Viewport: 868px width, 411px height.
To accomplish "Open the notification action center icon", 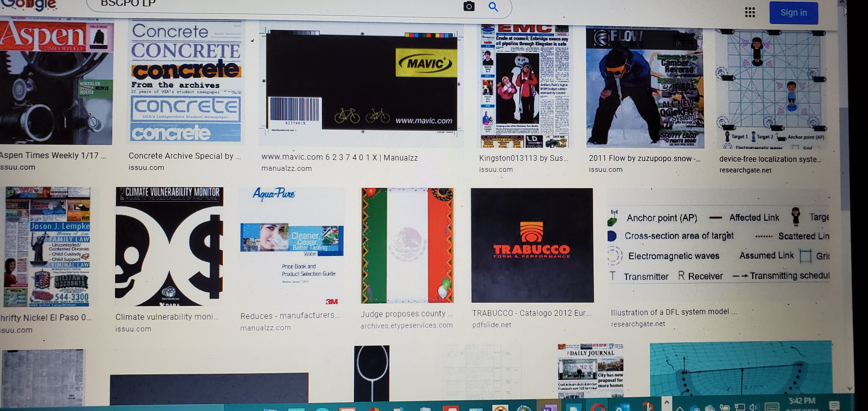I will click(834, 406).
